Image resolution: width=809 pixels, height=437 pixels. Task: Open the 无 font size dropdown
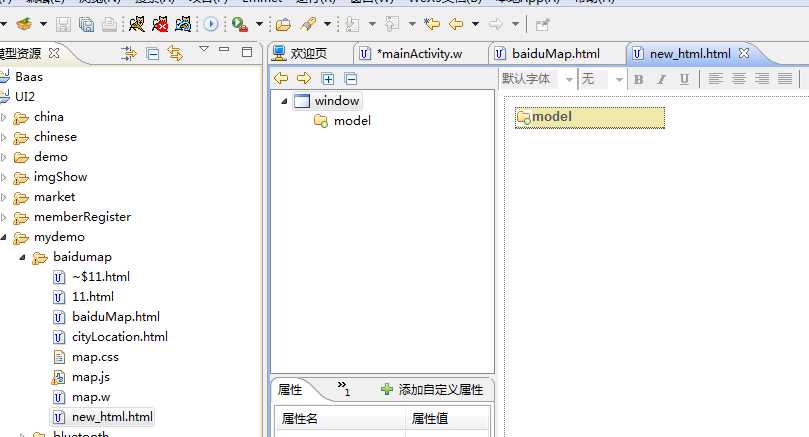tap(619, 79)
